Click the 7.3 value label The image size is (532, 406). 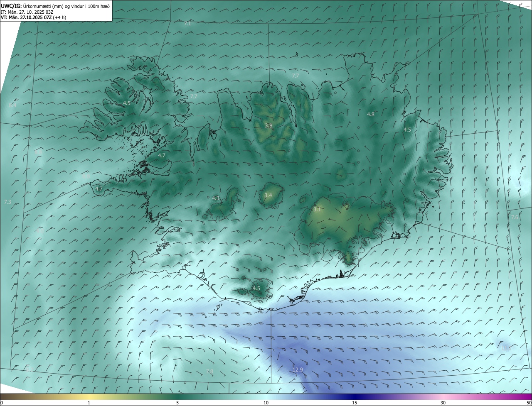pyautogui.click(x=7, y=202)
